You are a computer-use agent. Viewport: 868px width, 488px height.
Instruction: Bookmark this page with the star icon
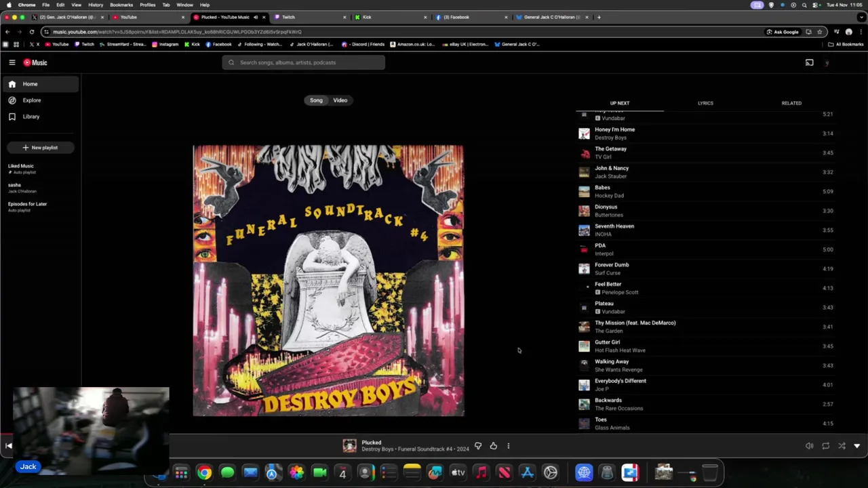point(819,32)
